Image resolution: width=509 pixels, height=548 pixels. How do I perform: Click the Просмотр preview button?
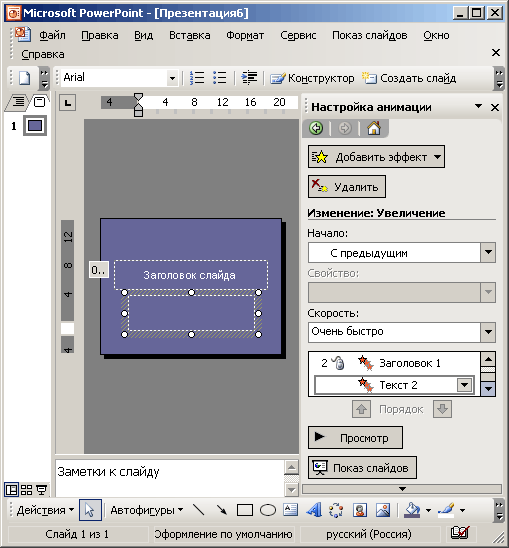click(x=355, y=437)
